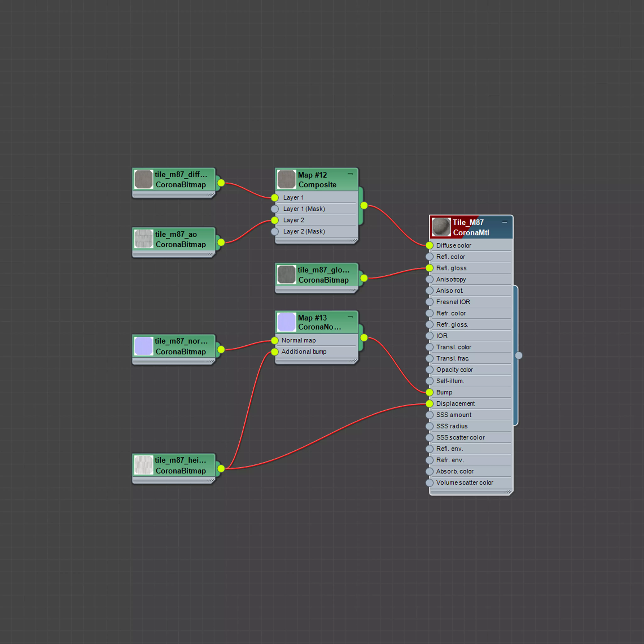The width and height of the screenshot is (644, 644).
Task: Collapse the Tile_M87 CoronaMtl node
Action: [504, 222]
